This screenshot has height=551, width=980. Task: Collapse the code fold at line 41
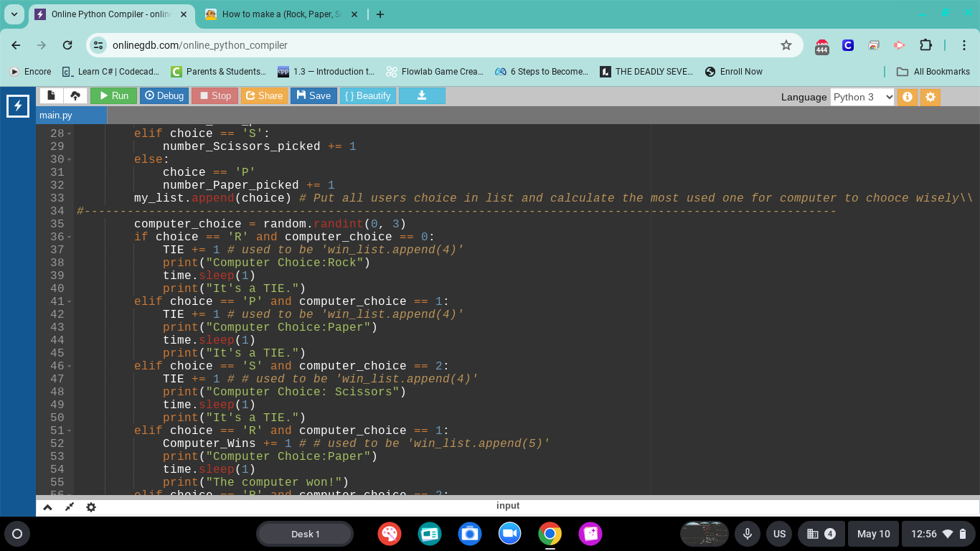[x=70, y=301]
